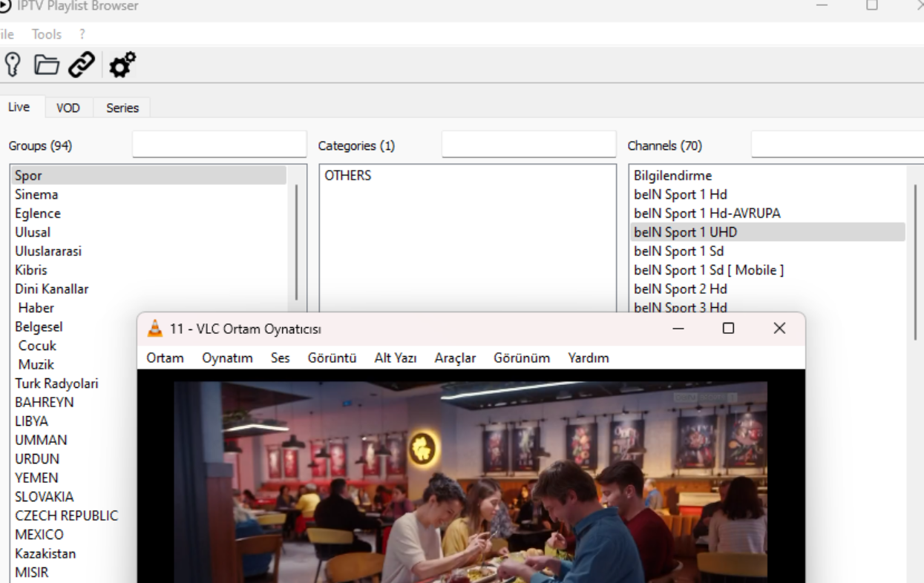924x583 pixels.
Task: Select channel beIN Sport 1 Hd-AVRUPA
Action: 707,214
